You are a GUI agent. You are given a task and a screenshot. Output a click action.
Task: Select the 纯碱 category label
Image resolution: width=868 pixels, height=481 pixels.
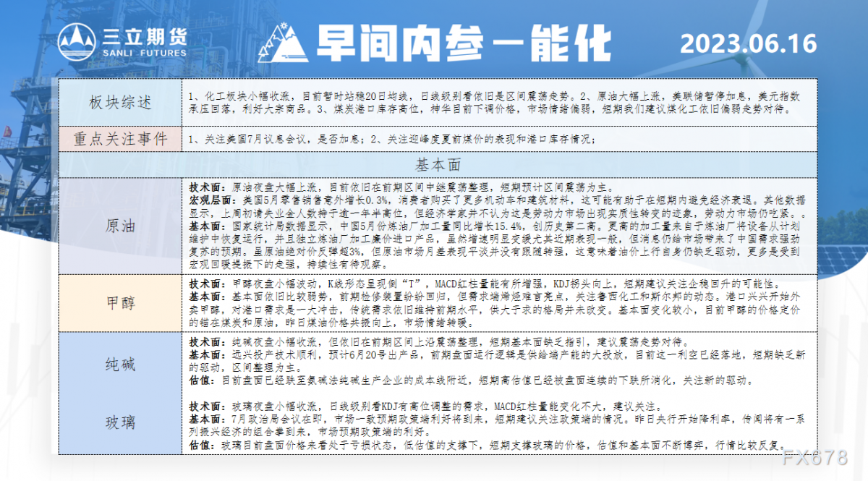120,365
